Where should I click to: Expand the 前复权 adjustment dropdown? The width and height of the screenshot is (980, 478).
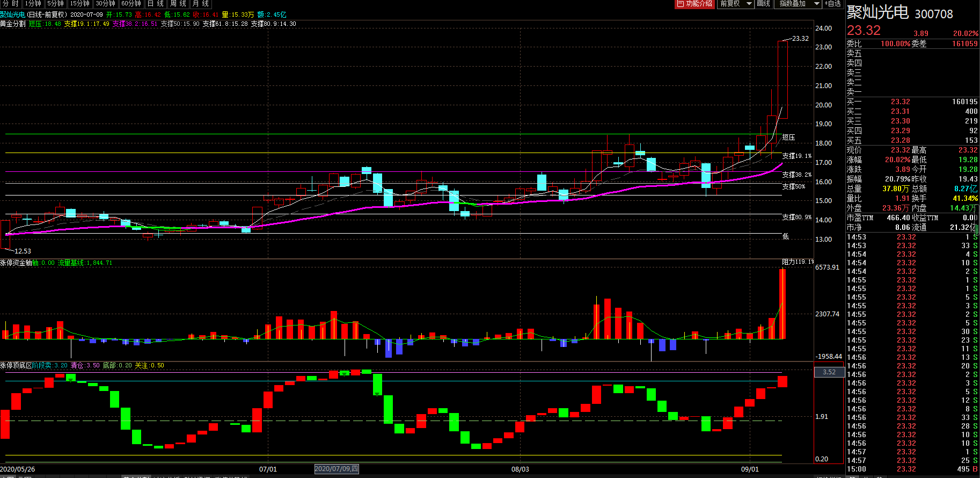point(735,4)
